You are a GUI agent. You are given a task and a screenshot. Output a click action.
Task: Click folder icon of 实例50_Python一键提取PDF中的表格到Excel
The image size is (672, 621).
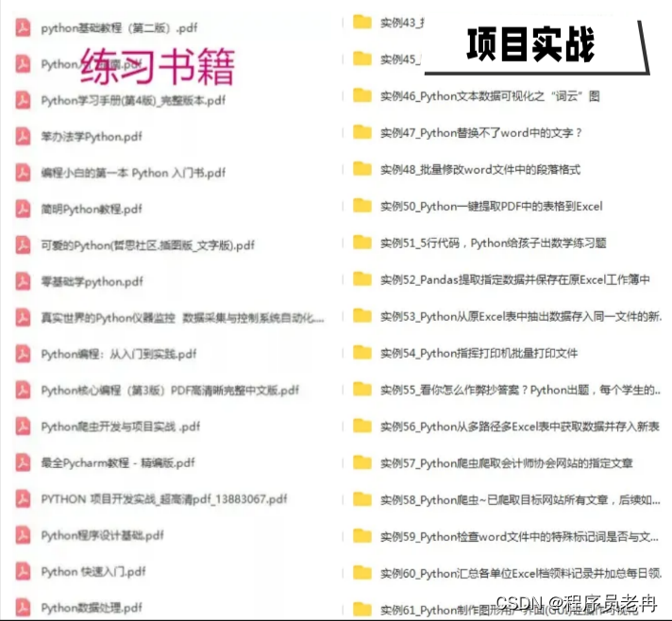coord(362,206)
